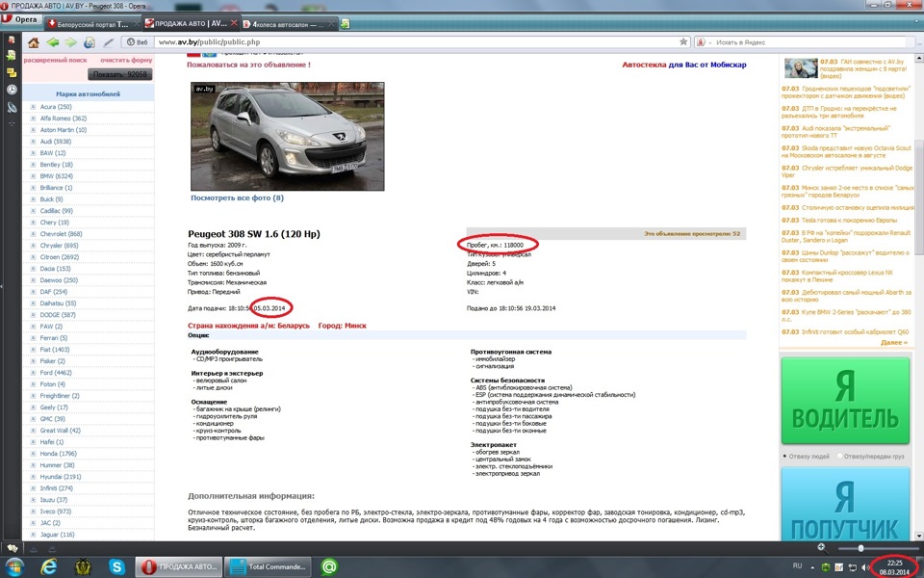Viewport: 924px width, 578px height.
Task: Bookmark the page with the address bar star
Action: pos(683,41)
